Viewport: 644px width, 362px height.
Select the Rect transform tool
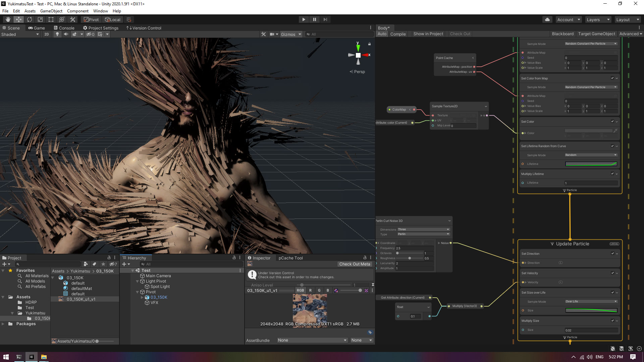click(x=51, y=19)
